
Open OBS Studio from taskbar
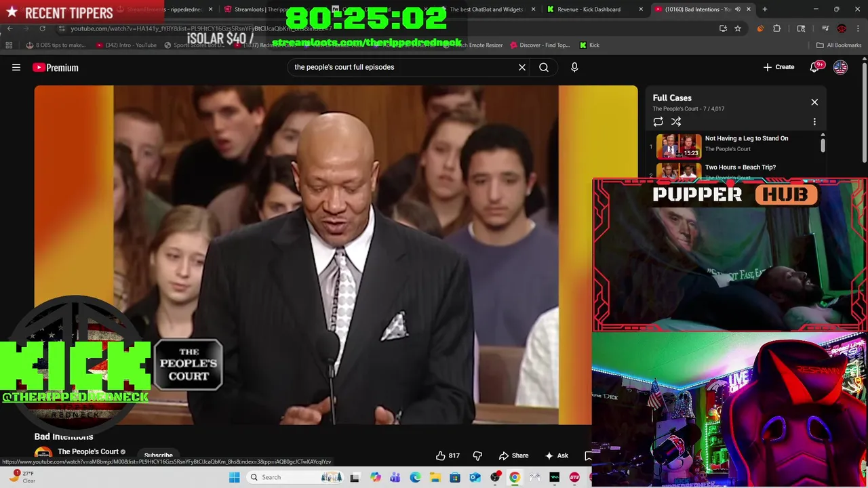coord(495,477)
